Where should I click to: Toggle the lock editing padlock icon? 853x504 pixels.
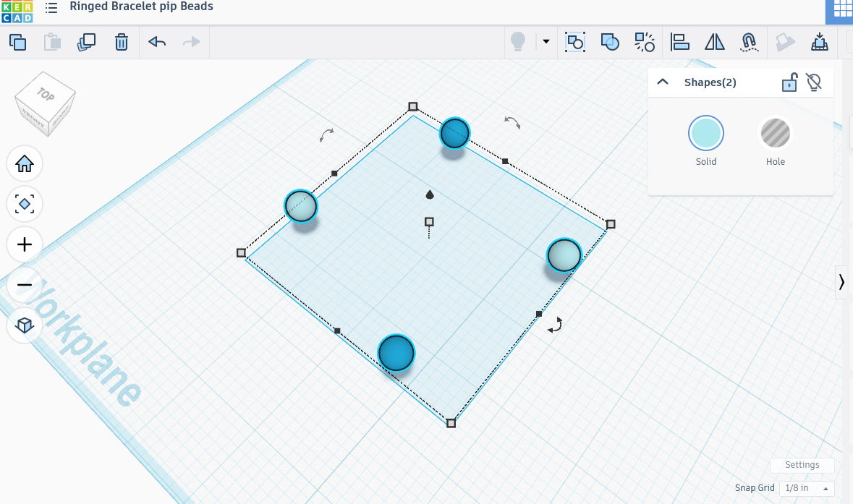click(789, 82)
